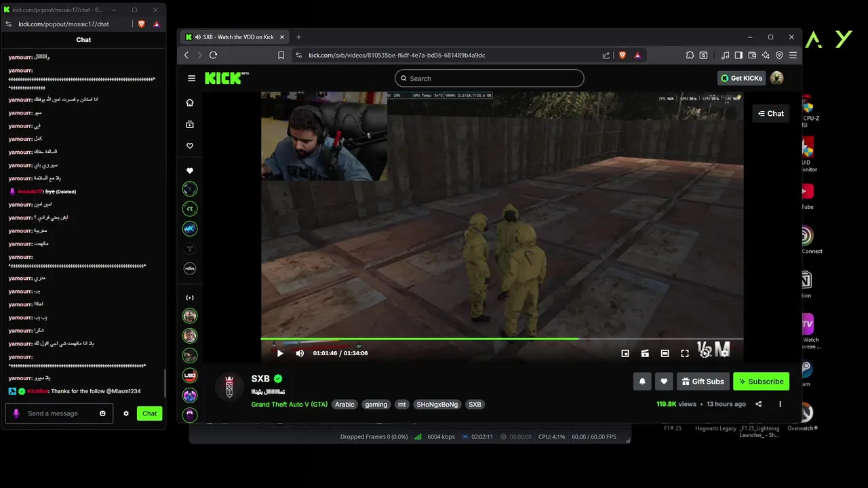Screen dimensions: 868x488
Task: Open Home icon in Kick sidebar
Action: click(x=190, y=102)
